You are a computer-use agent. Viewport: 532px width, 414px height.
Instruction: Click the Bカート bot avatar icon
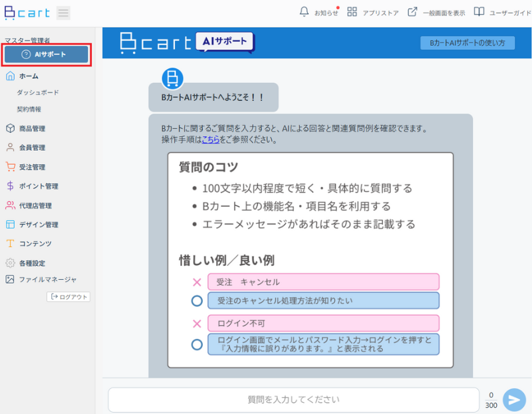[x=173, y=78]
